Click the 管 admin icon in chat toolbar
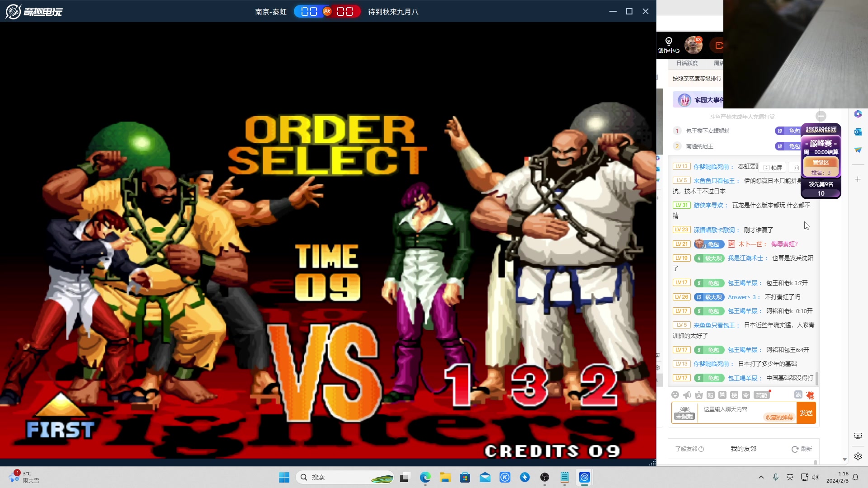The height and width of the screenshot is (488, 868). click(722, 395)
